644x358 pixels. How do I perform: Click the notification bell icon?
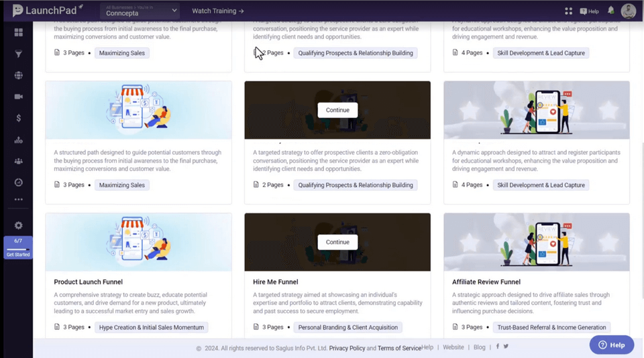pyautogui.click(x=610, y=11)
